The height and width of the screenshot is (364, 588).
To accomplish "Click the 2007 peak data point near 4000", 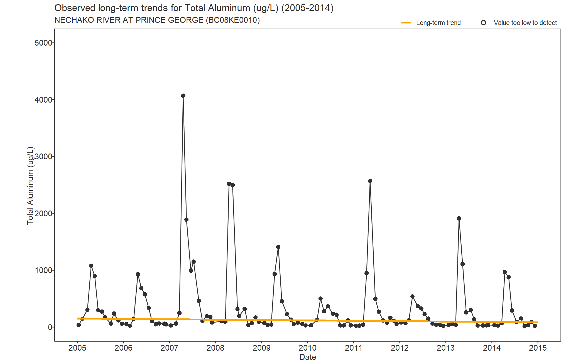I will (183, 96).
